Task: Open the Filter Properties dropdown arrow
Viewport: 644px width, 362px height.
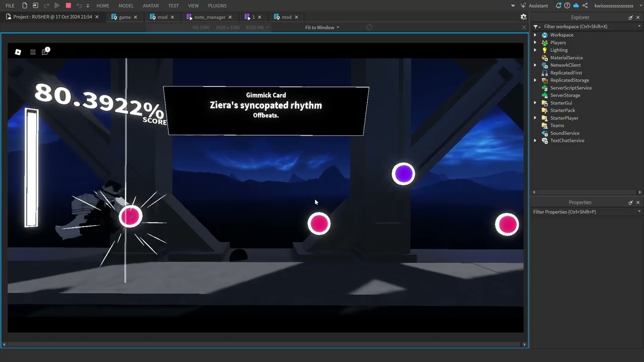Action: 639,212
